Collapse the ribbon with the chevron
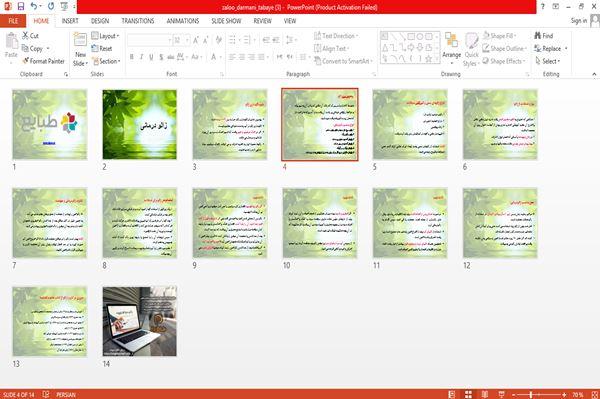Image resolution: width=600 pixels, height=399 pixels. click(594, 74)
